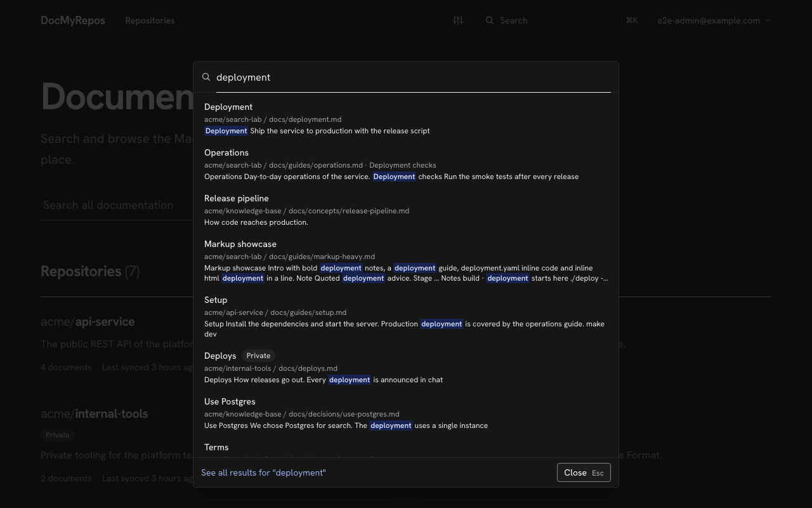Open the Release pipeline result
This screenshot has width=812, height=508.
[406, 210]
